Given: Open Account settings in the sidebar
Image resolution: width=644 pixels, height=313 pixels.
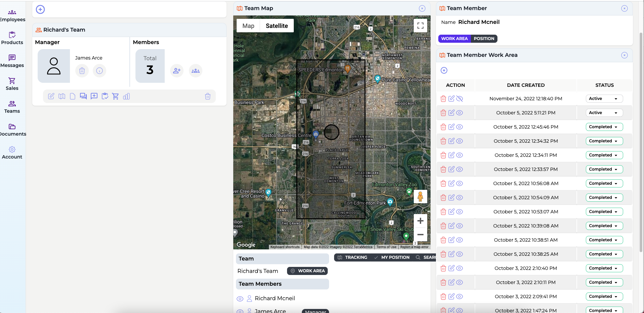Looking at the screenshot, I should (x=12, y=153).
